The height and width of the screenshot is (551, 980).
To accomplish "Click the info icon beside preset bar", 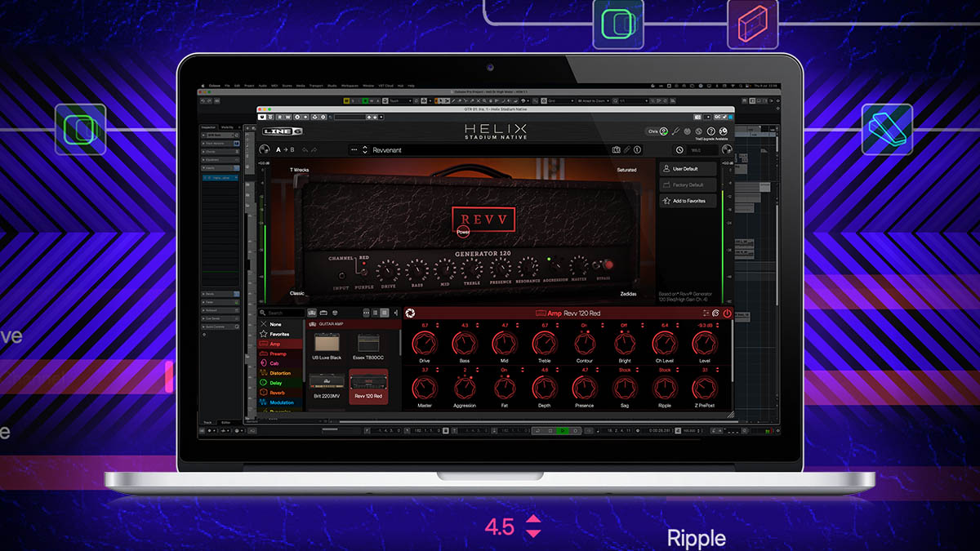I will coord(637,150).
